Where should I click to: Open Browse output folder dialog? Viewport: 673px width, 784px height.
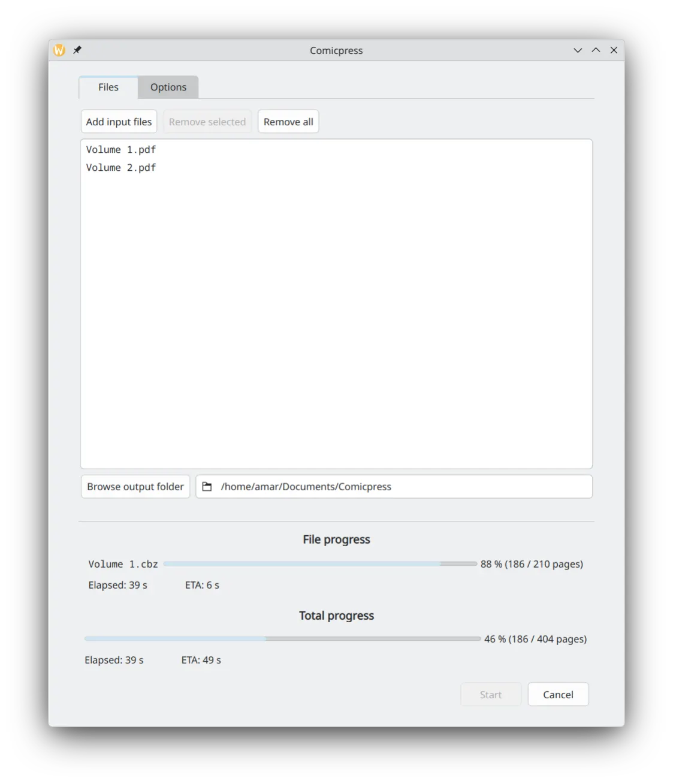(135, 487)
